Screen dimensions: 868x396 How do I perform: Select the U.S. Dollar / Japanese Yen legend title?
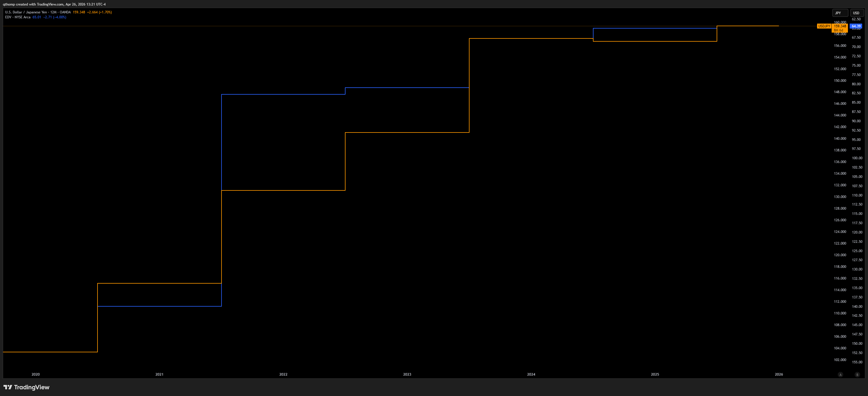coord(26,12)
